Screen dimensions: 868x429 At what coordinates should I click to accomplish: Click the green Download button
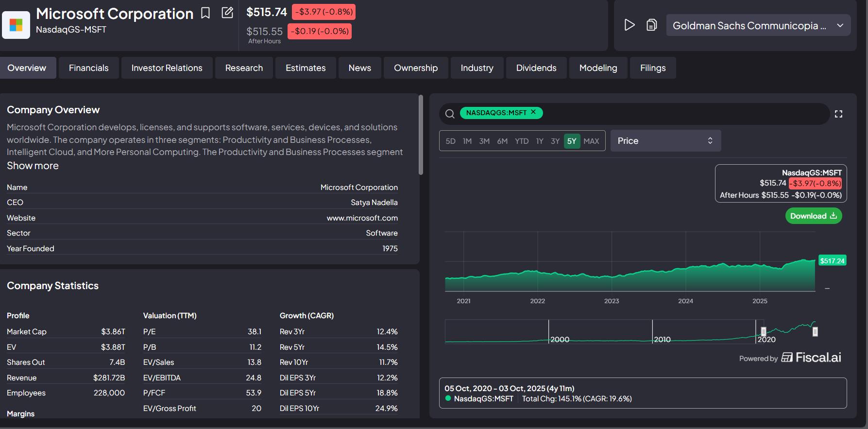point(813,216)
